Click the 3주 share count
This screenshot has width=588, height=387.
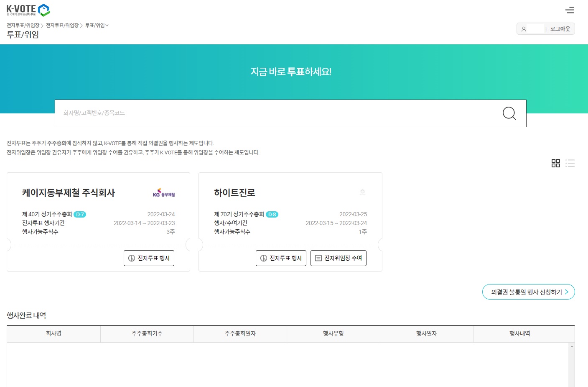click(171, 232)
